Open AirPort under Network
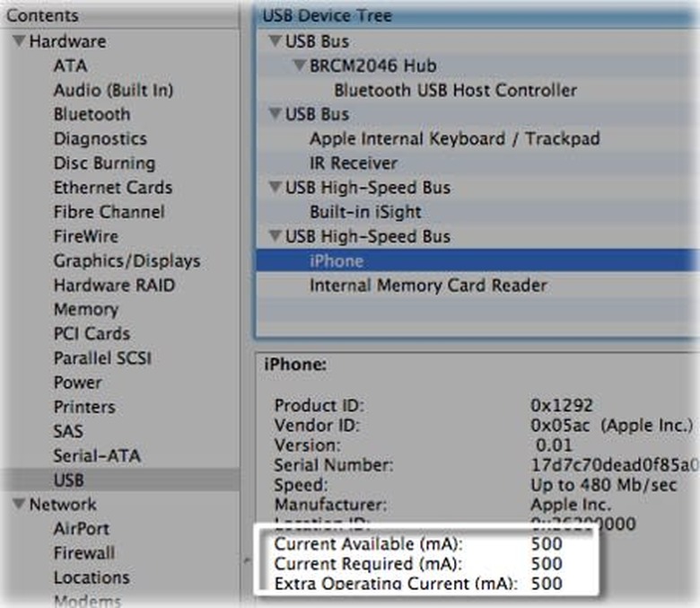 pos(81,529)
